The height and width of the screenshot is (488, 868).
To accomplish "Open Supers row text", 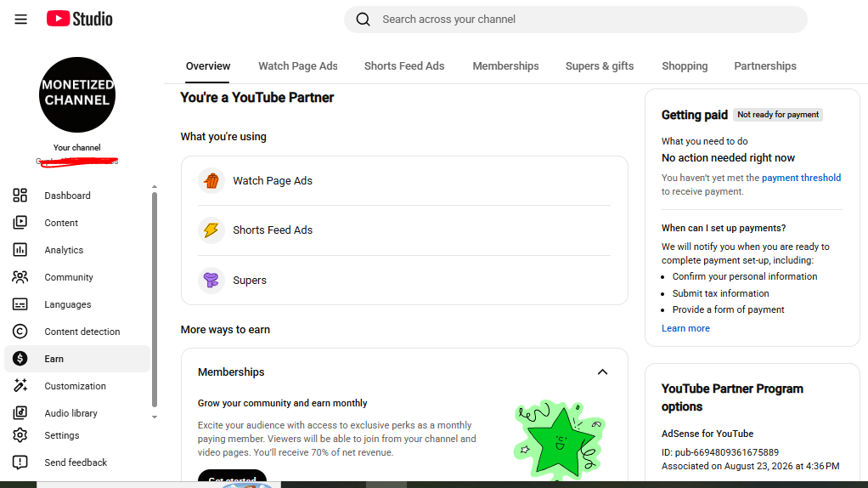I will coord(249,281).
